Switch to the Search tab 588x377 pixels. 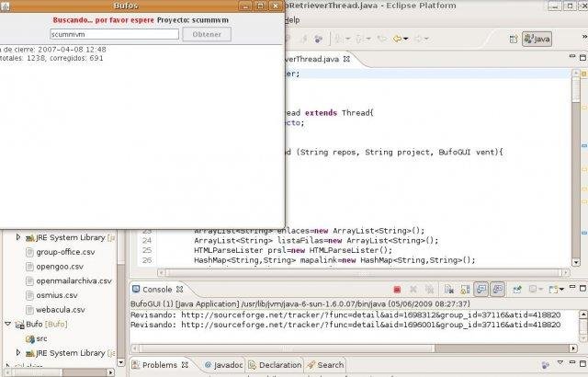(325, 365)
